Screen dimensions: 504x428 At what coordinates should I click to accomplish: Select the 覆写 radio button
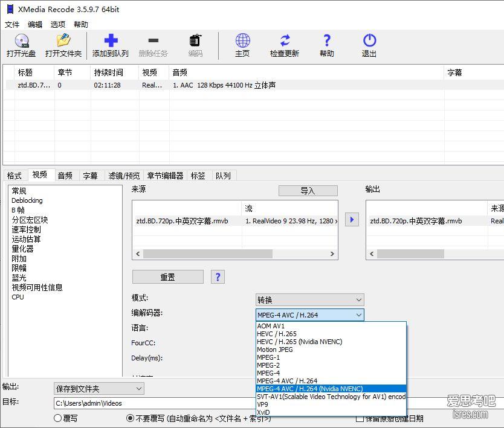pyautogui.click(x=58, y=418)
